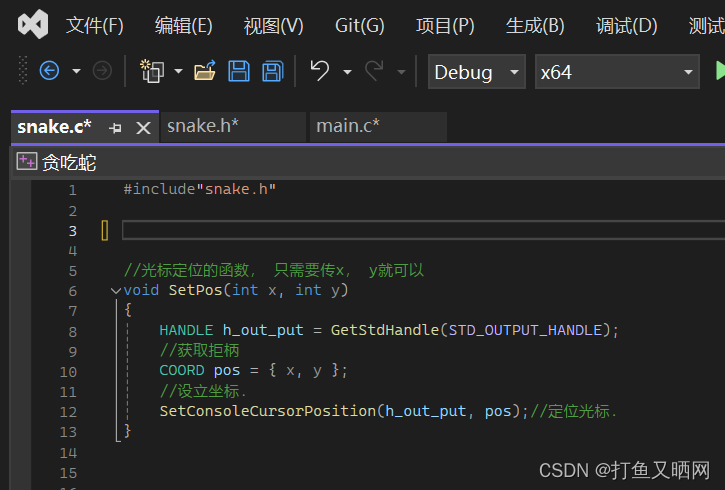The image size is (725, 490).
Task: Open the navigate backward history dropdown
Action: [76, 72]
